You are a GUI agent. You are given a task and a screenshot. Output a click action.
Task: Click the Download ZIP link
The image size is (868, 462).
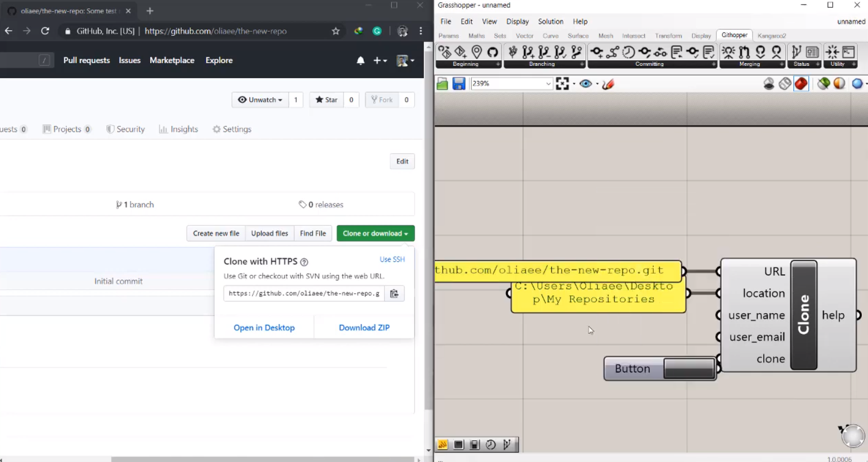click(x=364, y=328)
